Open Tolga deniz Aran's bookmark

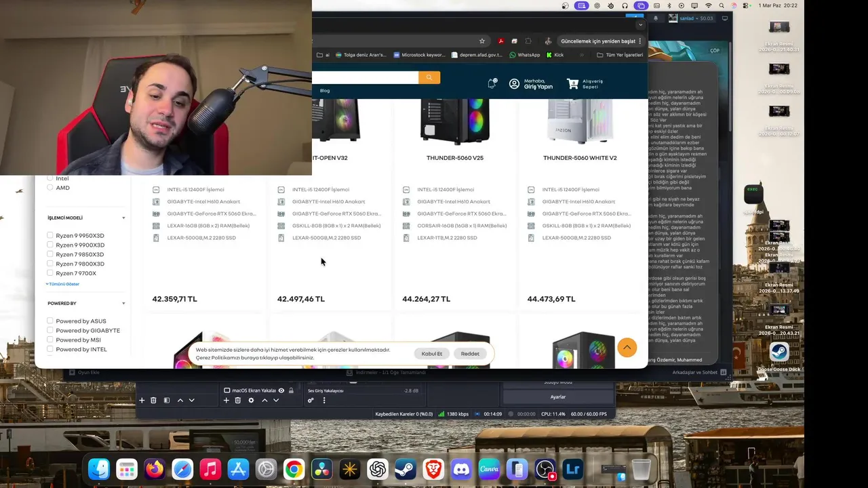pyautogui.click(x=361, y=55)
